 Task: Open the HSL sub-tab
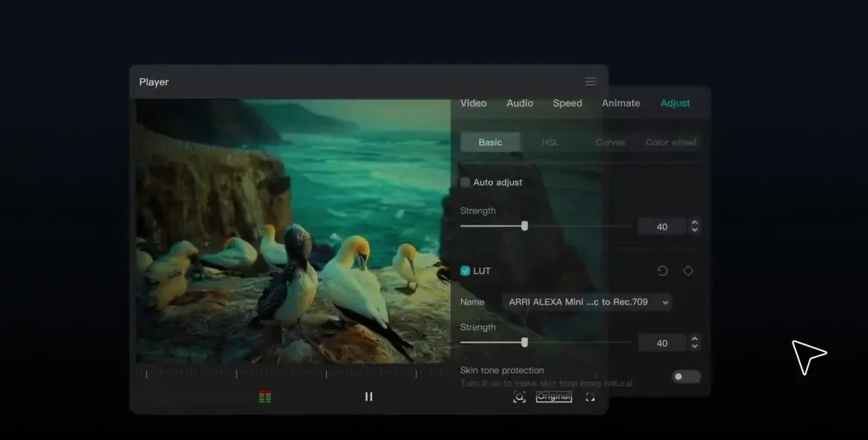click(x=550, y=142)
